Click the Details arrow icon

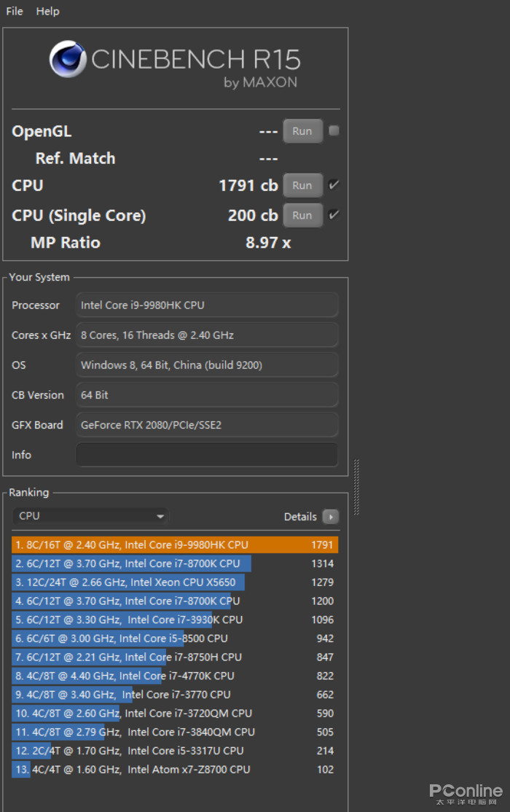coord(330,517)
